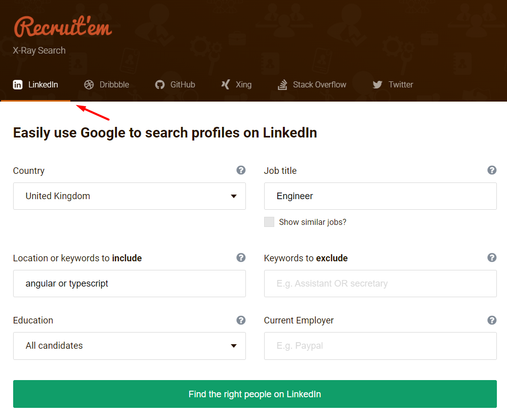Expand the Education dropdown
The image size is (507, 420).
(130, 346)
